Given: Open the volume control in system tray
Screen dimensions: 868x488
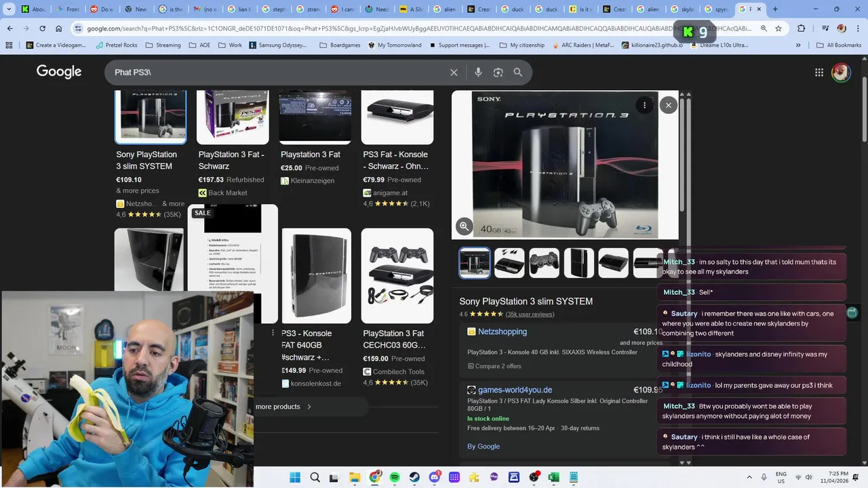Looking at the screenshot, I should point(808,477).
